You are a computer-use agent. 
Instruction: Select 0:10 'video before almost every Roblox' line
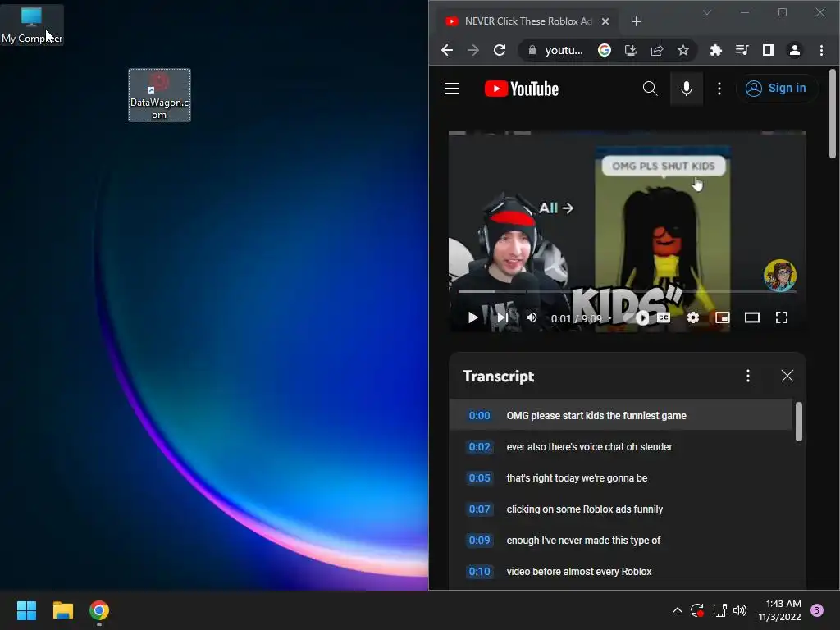click(x=621, y=571)
